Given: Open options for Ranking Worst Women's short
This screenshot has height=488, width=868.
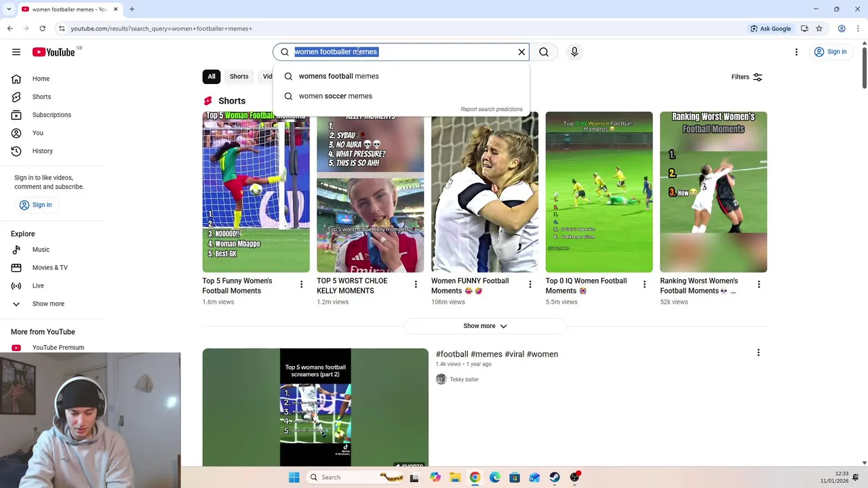Looking at the screenshot, I should click(x=759, y=285).
